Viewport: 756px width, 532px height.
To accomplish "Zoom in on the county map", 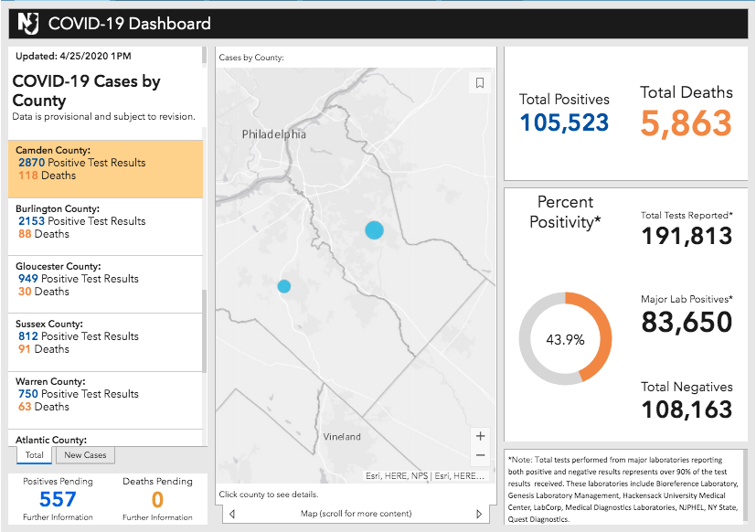I will point(481,436).
